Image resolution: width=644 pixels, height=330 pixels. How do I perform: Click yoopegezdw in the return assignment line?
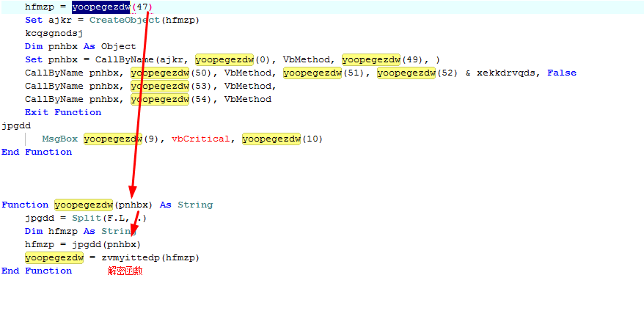point(54,257)
